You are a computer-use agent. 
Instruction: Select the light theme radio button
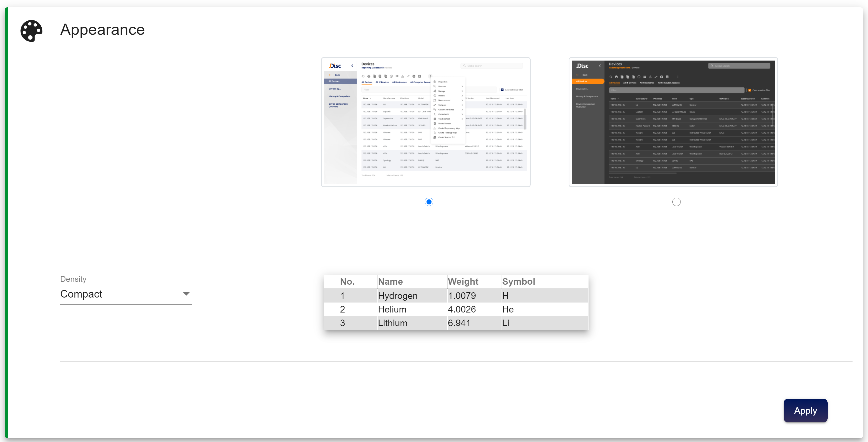tap(428, 202)
